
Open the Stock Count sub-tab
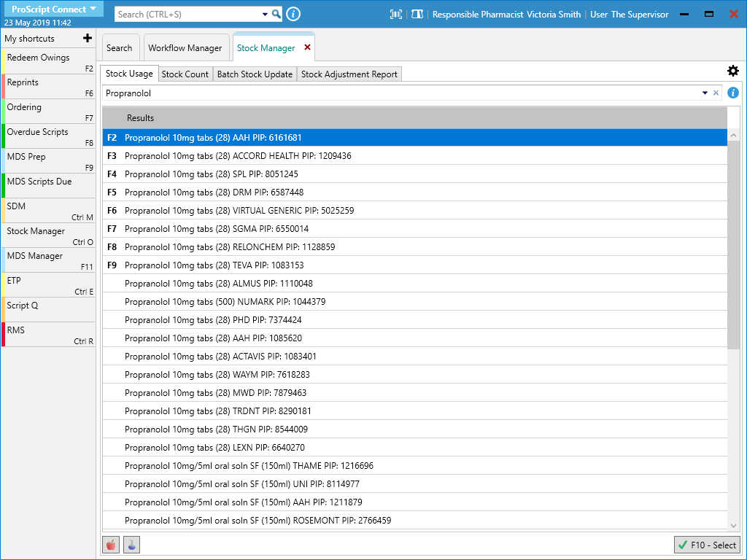(185, 74)
